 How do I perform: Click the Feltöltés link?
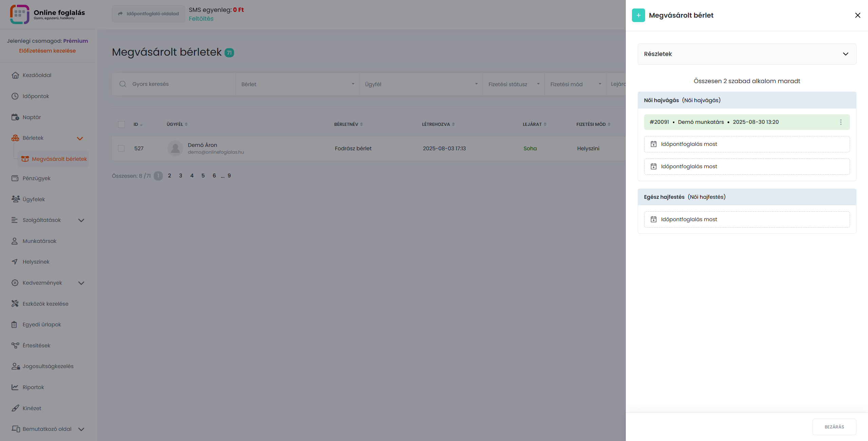pos(201,19)
